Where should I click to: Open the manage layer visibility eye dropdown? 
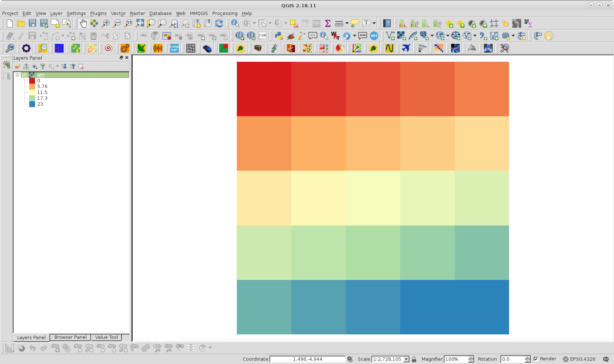click(35, 67)
